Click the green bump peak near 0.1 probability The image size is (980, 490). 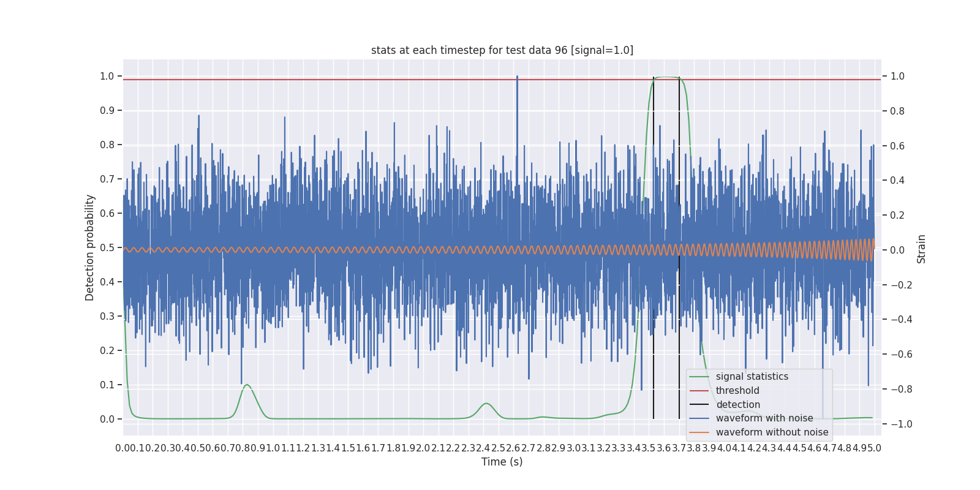coord(247,385)
